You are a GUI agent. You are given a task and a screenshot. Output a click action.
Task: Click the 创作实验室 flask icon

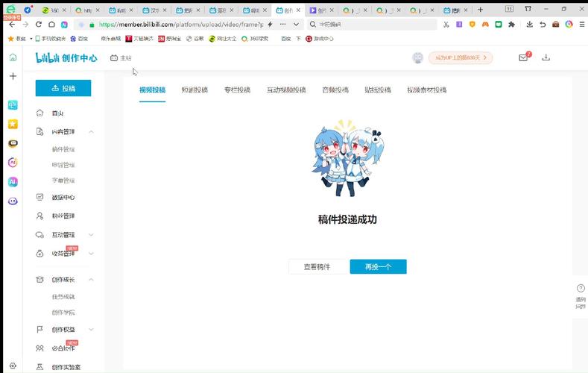(39, 367)
